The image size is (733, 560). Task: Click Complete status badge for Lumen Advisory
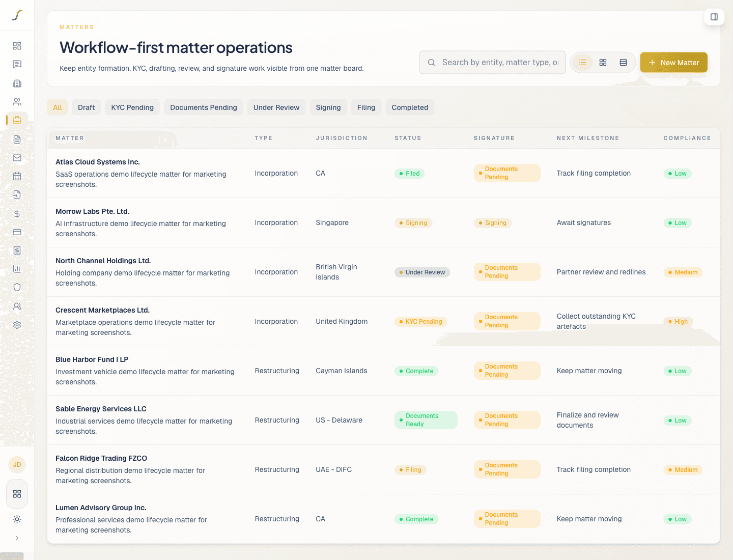tap(416, 519)
